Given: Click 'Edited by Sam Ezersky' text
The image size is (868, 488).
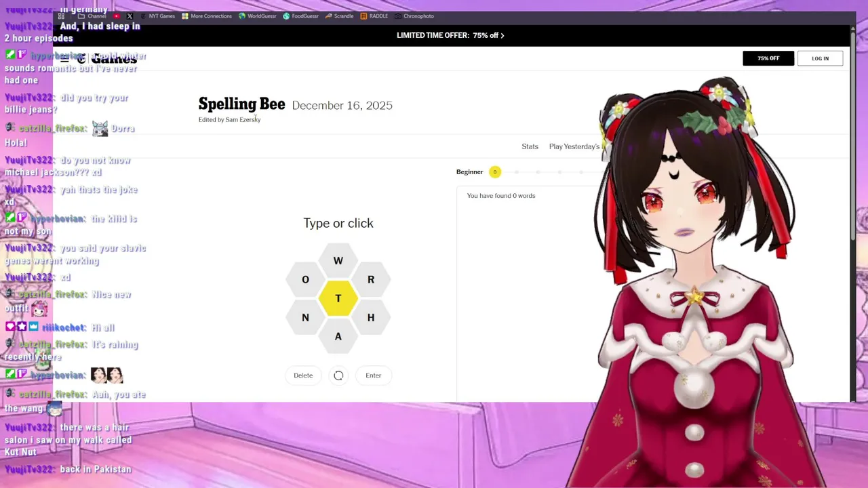Looking at the screenshot, I should pyautogui.click(x=229, y=120).
